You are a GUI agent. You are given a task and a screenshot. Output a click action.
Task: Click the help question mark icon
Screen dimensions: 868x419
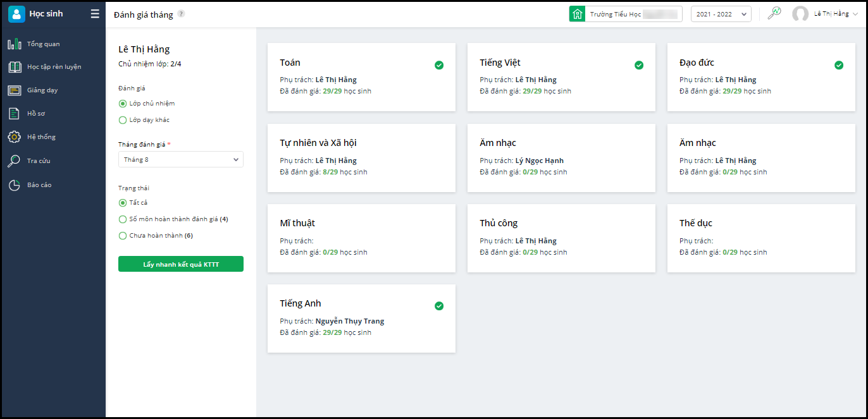pos(181,14)
